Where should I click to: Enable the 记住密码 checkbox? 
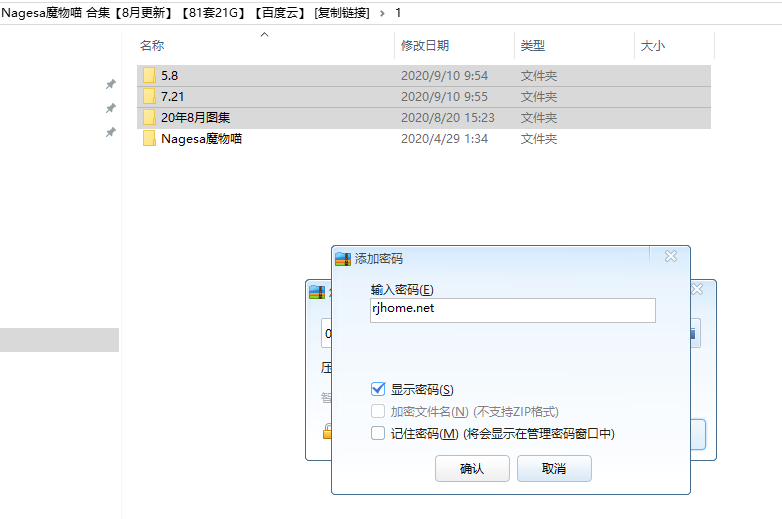(378, 433)
